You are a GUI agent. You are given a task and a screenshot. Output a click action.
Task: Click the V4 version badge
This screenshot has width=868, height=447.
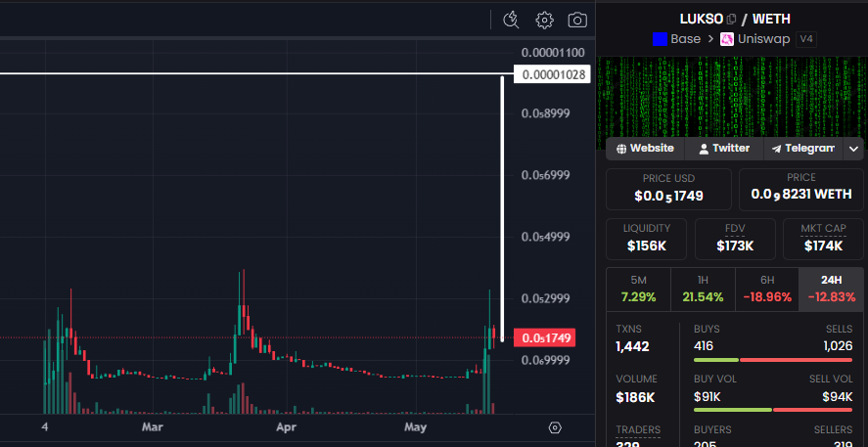(x=806, y=39)
